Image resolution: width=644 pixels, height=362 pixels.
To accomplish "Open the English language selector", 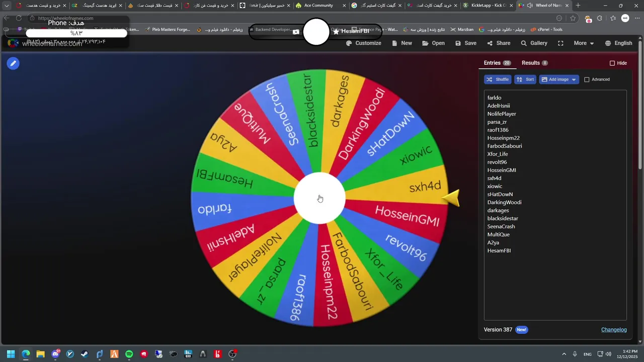I will tap(618, 43).
